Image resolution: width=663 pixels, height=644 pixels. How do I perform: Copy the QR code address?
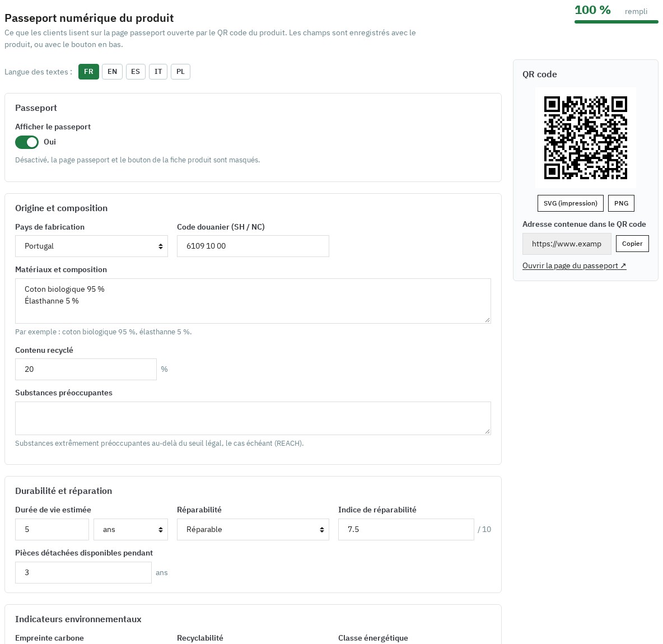(x=632, y=244)
